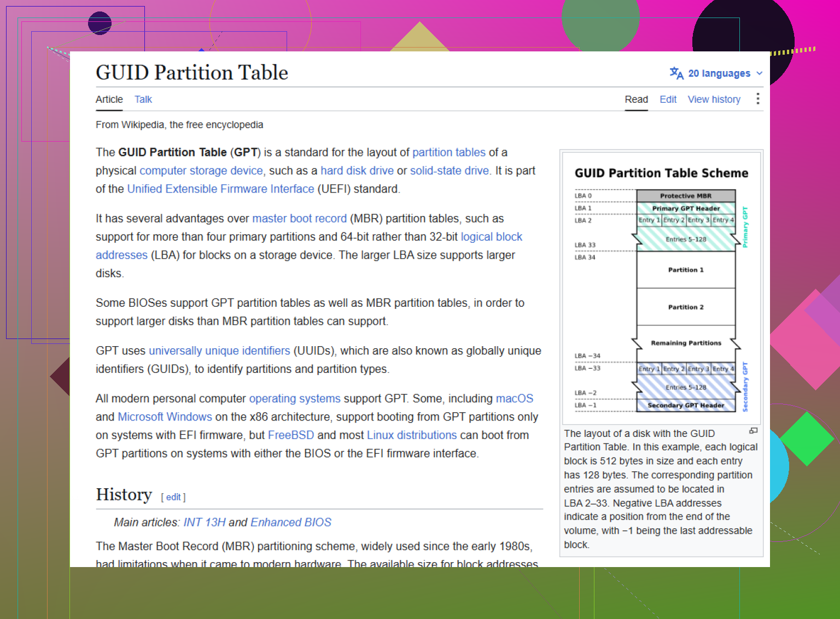The height and width of the screenshot is (619, 840).
Task: Open the vertical three-dot more options menu
Action: click(757, 99)
